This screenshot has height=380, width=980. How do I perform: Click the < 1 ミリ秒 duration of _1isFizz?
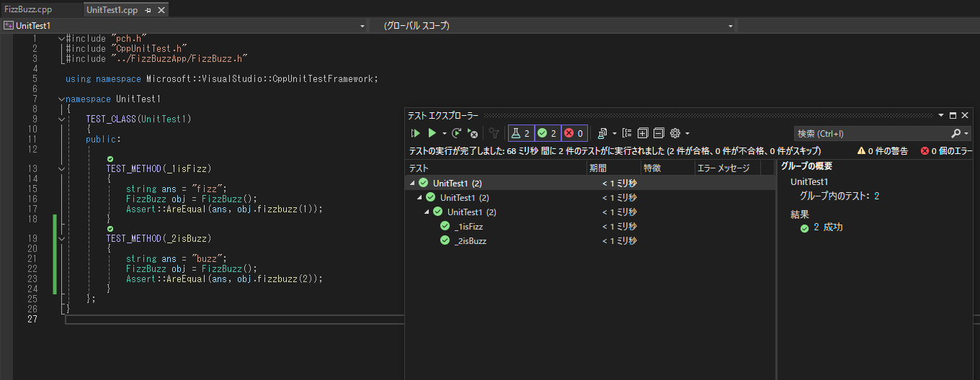coord(619,226)
